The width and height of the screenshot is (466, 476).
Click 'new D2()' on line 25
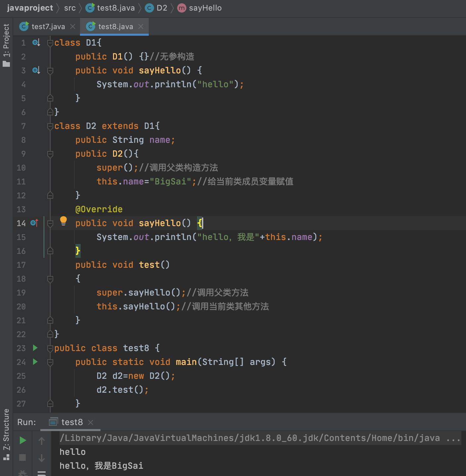tap(149, 376)
